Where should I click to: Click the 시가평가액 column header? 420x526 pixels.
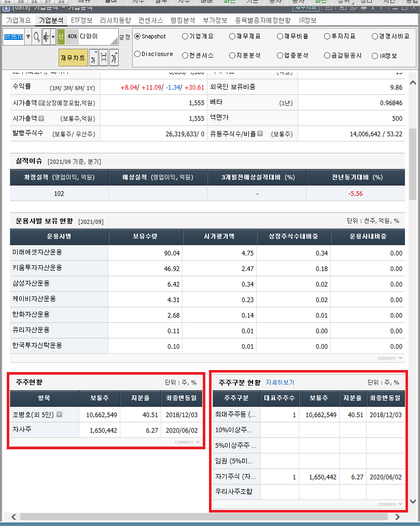pyautogui.click(x=219, y=236)
